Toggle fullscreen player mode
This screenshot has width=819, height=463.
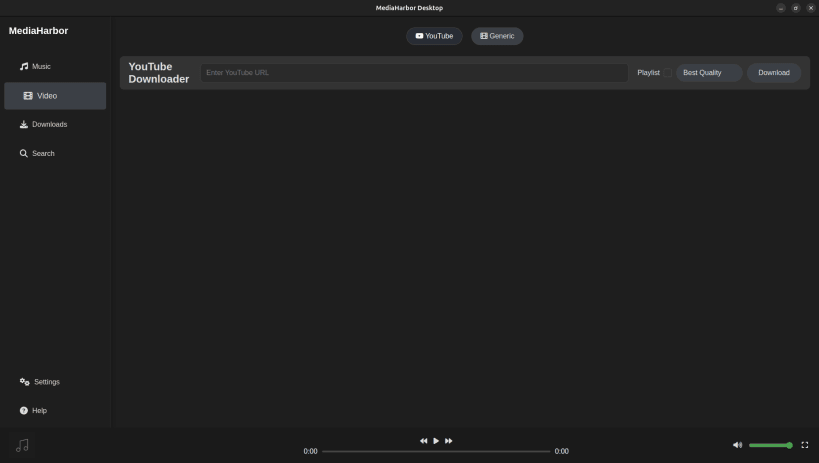(804, 445)
